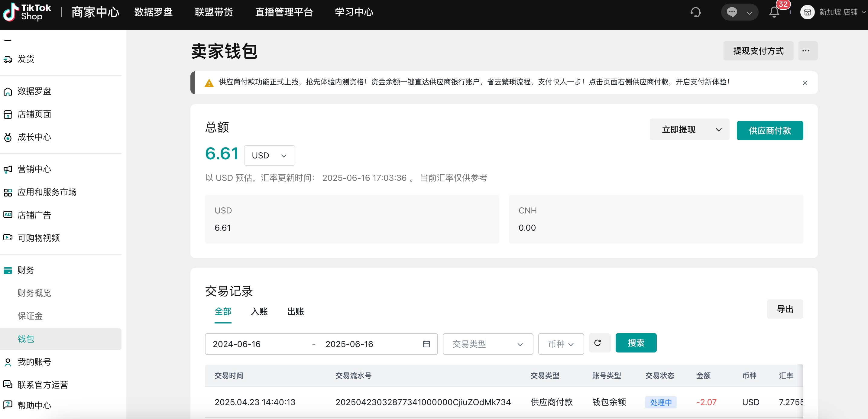868x419 pixels.
Task: Expand the USD currency dropdown
Action: (269, 155)
